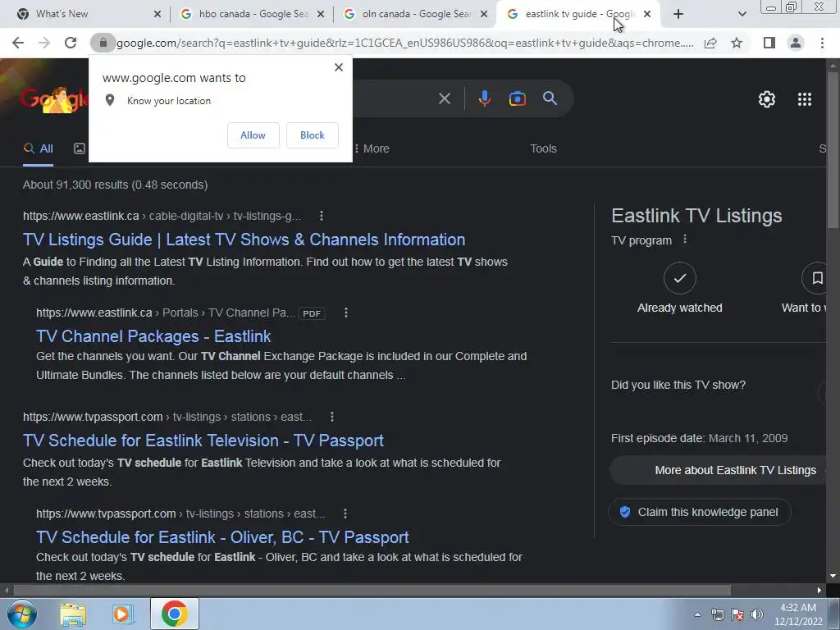Open the taskbar clock showing 4:32 AM
Screen dimensions: 840x630
click(798, 614)
